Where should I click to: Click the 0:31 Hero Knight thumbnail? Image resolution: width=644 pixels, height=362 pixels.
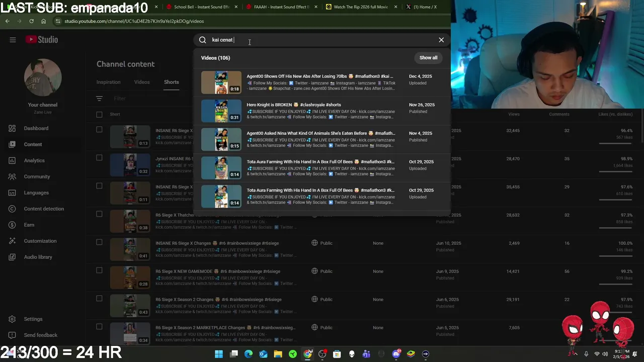click(221, 111)
